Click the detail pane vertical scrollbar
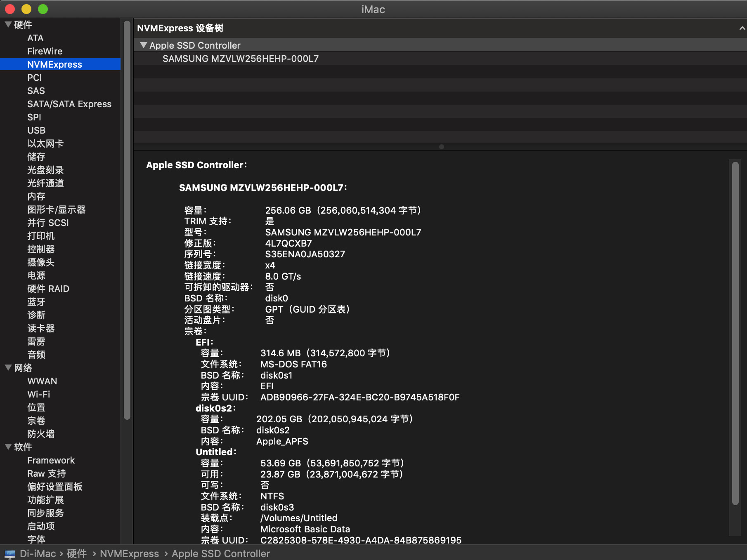The image size is (747, 560). click(x=735, y=333)
